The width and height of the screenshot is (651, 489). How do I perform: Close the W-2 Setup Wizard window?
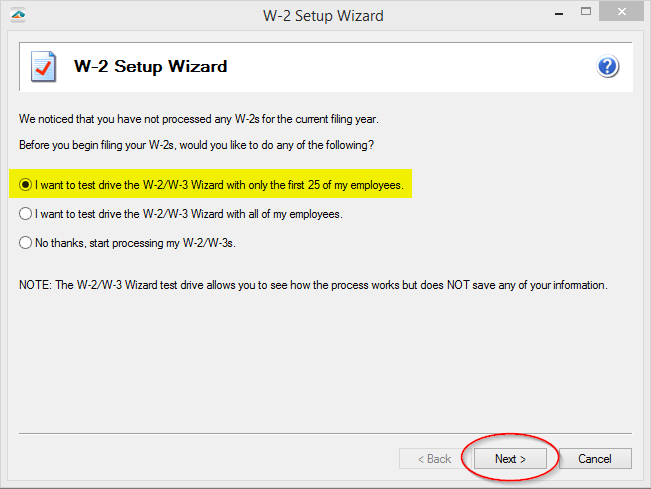[622, 12]
